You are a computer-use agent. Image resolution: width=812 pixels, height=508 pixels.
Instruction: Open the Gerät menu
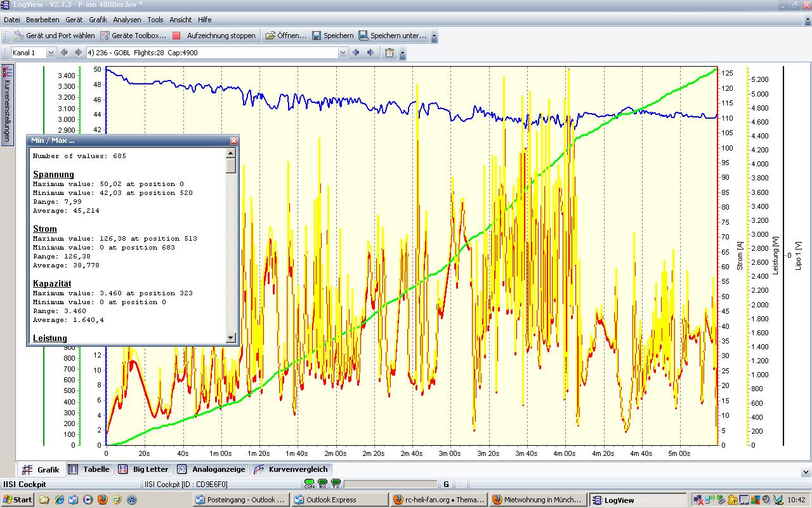point(74,20)
